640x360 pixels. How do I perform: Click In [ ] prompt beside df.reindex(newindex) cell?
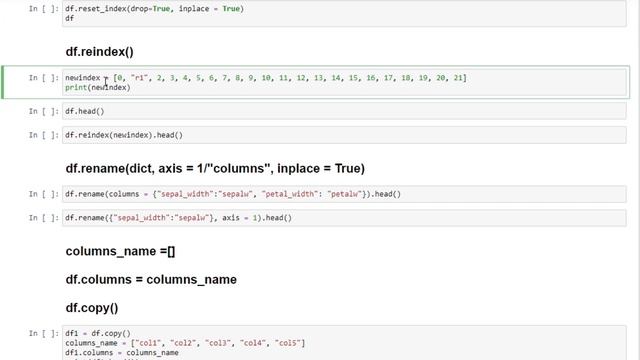click(x=44, y=135)
